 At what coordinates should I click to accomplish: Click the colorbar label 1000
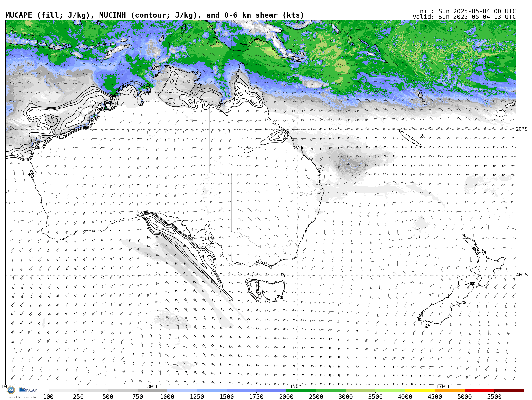pyautogui.click(x=167, y=397)
